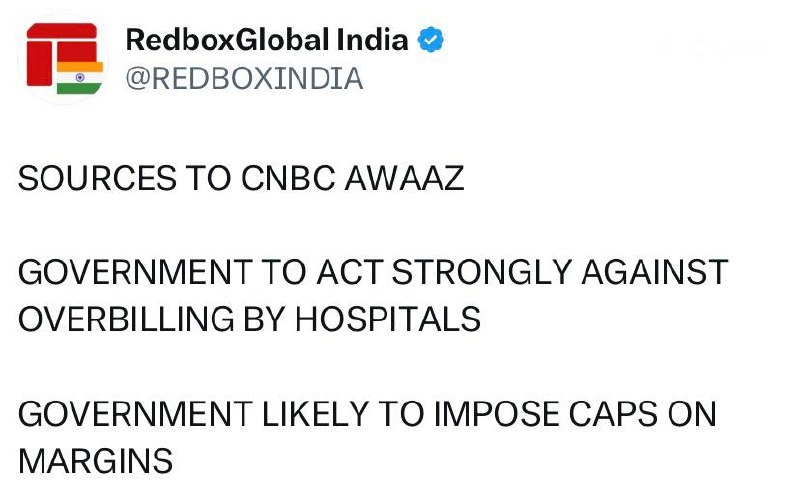This screenshot has width=800, height=500.
Task: Open the @REDBOXINDIA handle link
Action: [245, 79]
